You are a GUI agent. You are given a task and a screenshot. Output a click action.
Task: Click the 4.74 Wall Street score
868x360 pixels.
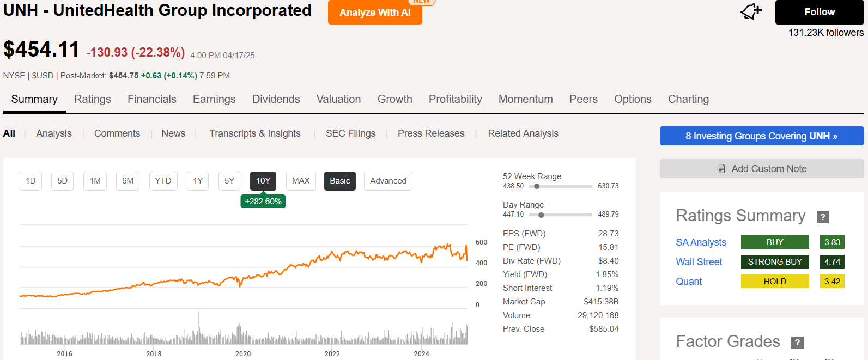[x=832, y=262]
